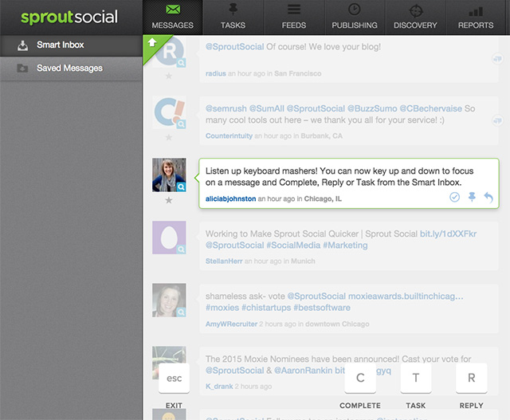The height and width of the screenshot is (420, 510).
Task: Click the @CBechervaise mention
Action: click(430, 108)
